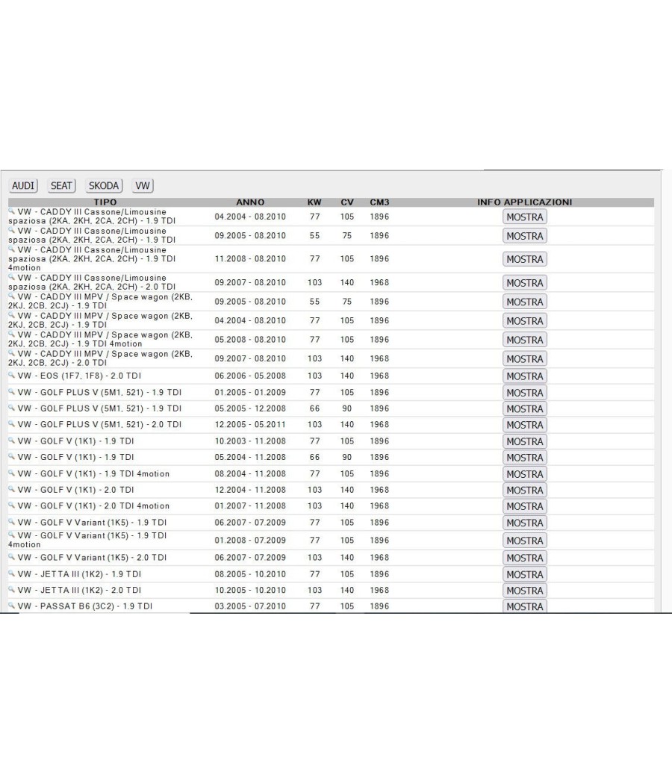
Task: Click MOSTRA for GOLF PLUS V 2.0 TDI
Action: pos(524,425)
